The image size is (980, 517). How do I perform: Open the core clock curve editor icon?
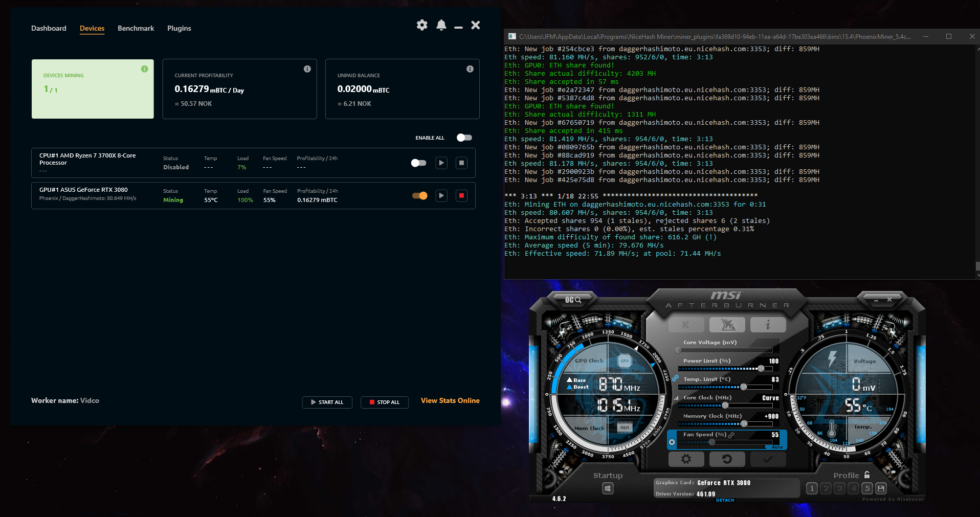pyautogui.click(x=676, y=398)
